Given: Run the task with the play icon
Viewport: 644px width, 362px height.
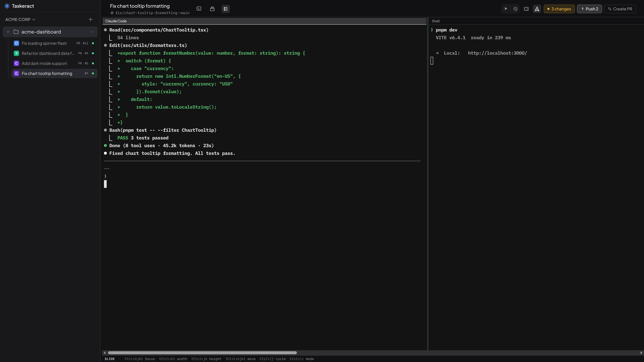Looking at the screenshot, I should tap(505, 9).
